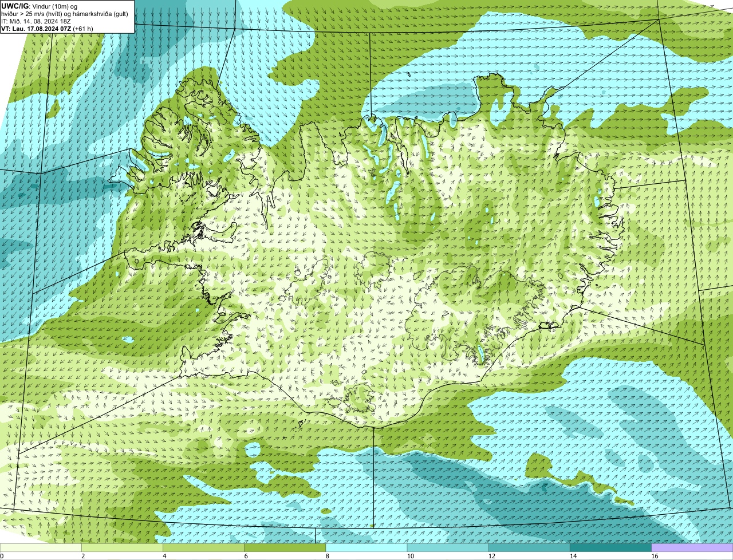Click the '8' label on the color scale
The height and width of the screenshot is (560, 733).
[x=328, y=556]
